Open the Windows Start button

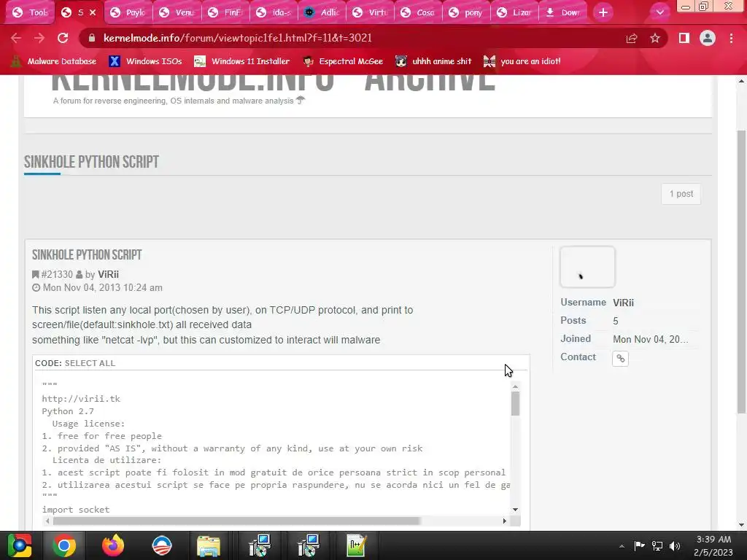tap(19, 545)
